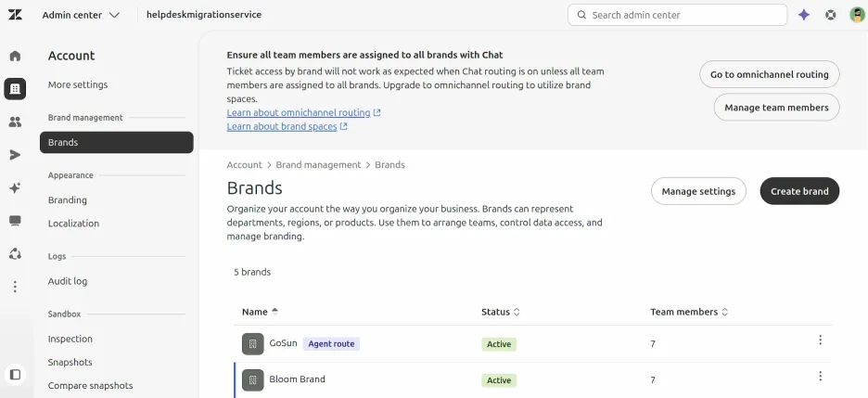Sort brands by Team members column
Screen dimensions: 868x398
tap(689, 312)
